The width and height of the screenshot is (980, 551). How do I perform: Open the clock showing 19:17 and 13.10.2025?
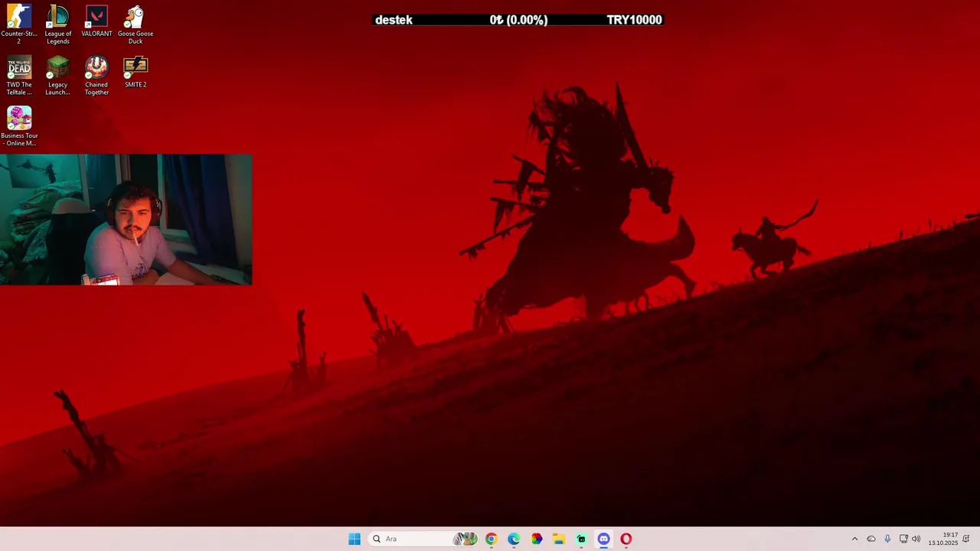pos(943,539)
